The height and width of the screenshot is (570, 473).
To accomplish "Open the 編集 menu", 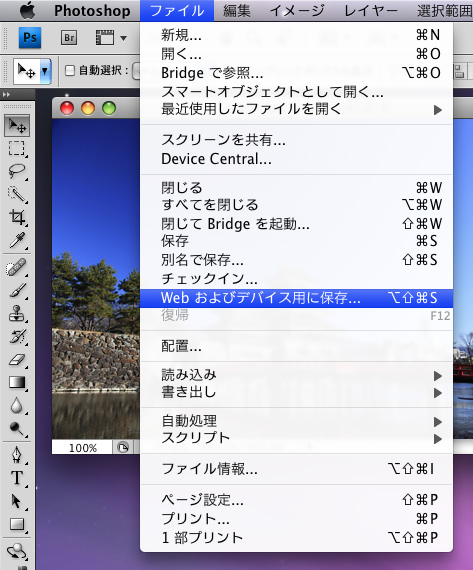I will tap(237, 11).
